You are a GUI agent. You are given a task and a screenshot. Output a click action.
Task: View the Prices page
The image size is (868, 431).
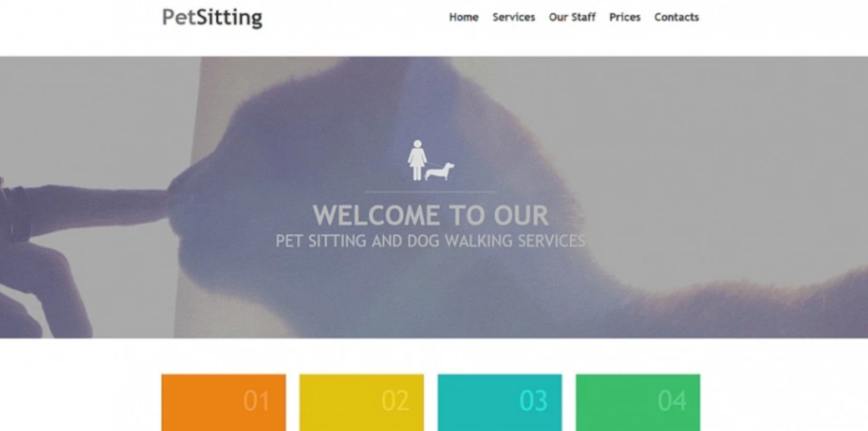[624, 18]
